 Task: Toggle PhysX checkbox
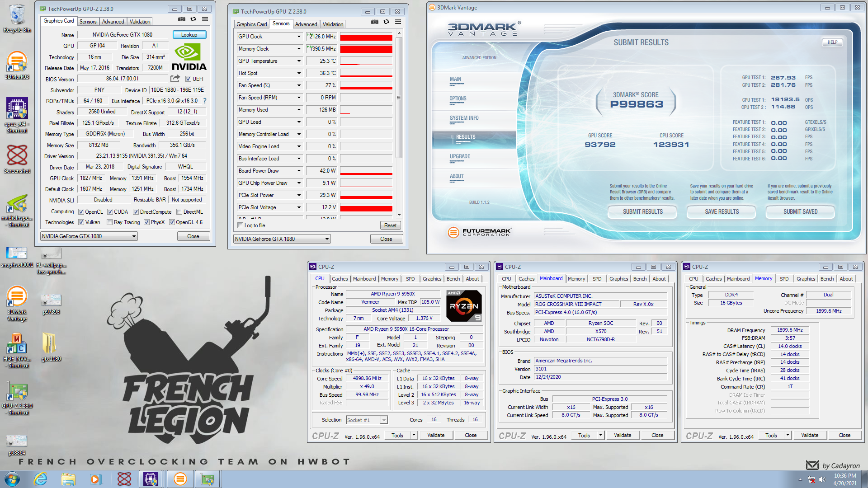[146, 222]
